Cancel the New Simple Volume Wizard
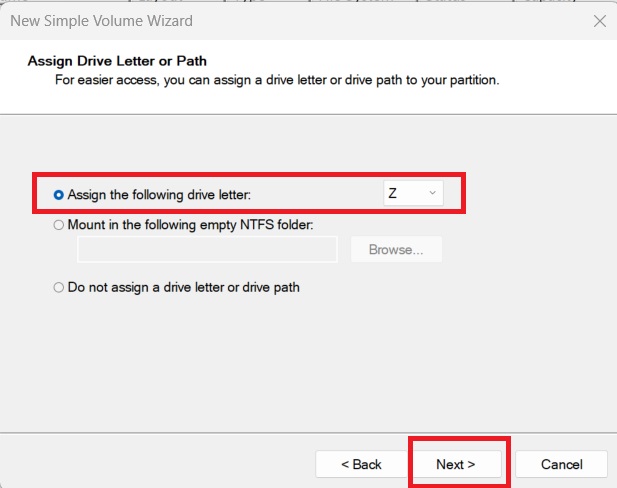 pos(561,464)
